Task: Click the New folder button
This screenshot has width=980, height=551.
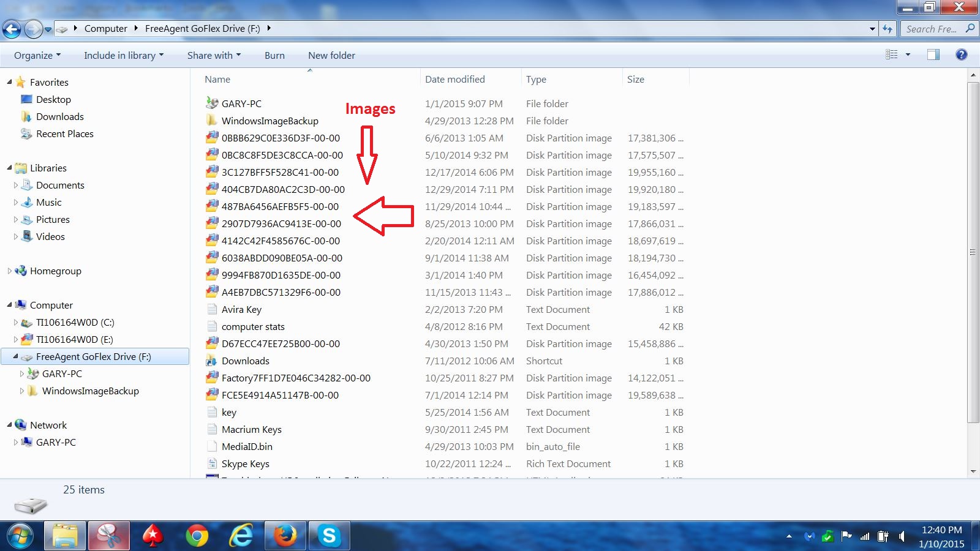Action: (x=331, y=55)
